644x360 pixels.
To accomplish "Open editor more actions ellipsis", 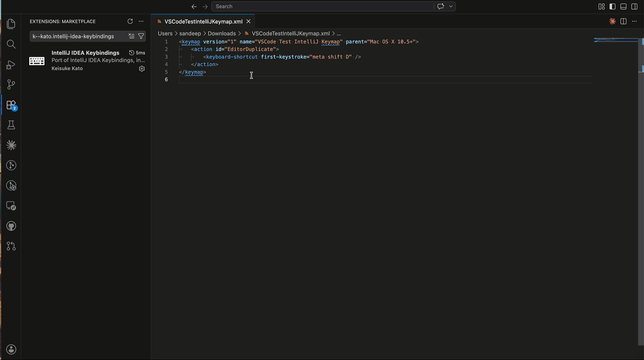I will pos(634,22).
